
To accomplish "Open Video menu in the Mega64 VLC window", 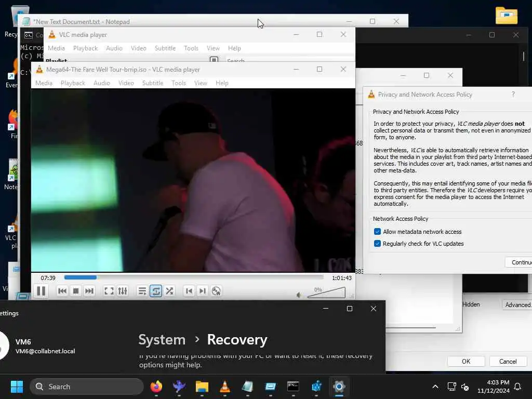I will tap(126, 83).
